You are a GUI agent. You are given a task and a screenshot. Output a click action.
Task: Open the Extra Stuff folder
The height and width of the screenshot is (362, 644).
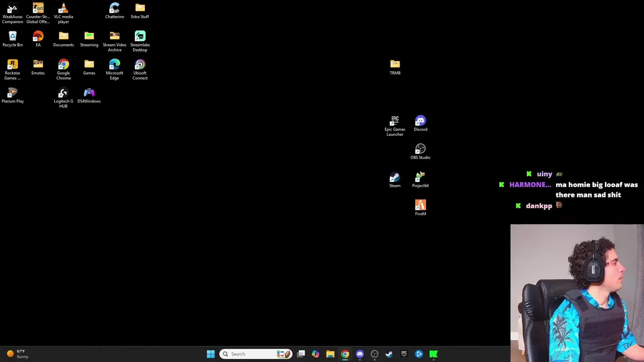click(140, 11)
